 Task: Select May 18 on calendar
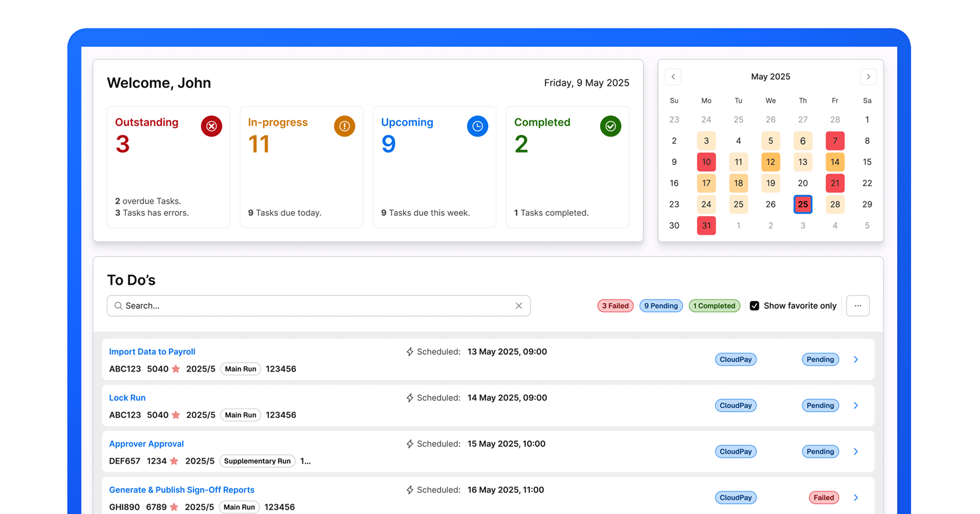(x=739, y=183)
